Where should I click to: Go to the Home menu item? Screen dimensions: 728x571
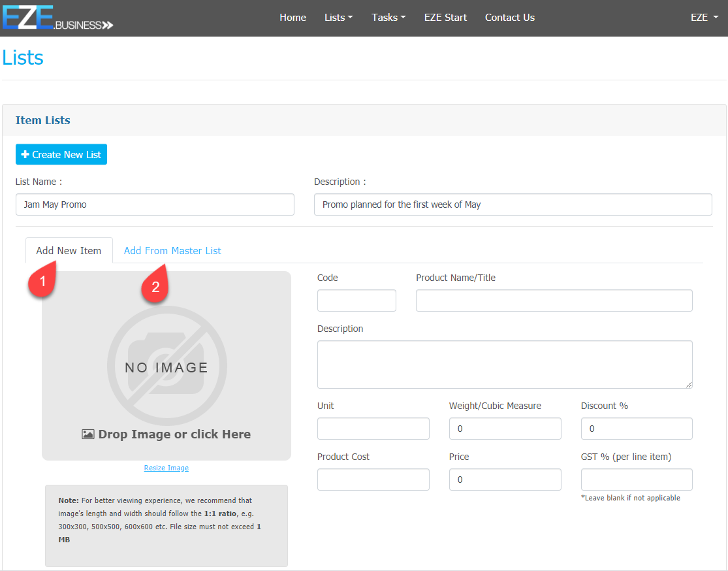point(293,18)
